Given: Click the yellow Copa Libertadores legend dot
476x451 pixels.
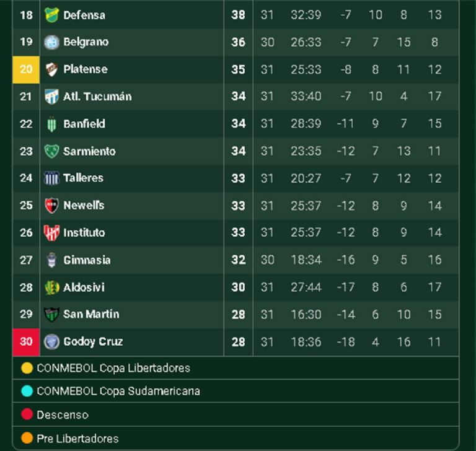Looking at the screenshot, I should [27, 368].
